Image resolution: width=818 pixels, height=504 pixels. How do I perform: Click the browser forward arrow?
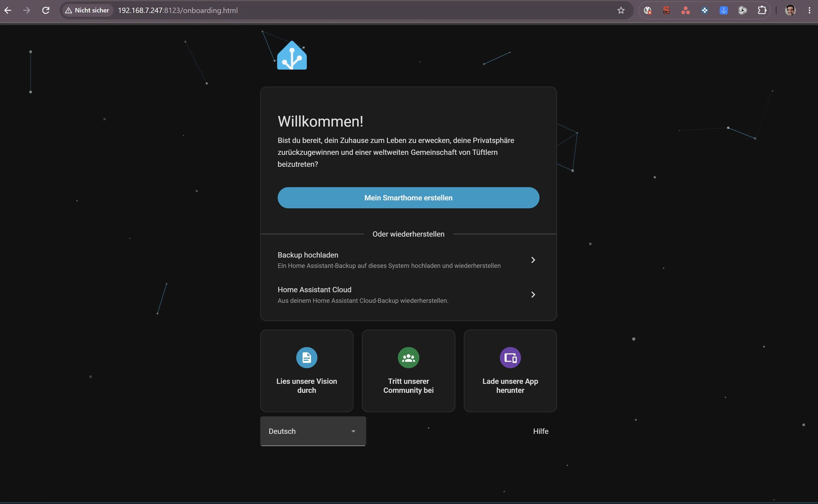pos(27,10)
